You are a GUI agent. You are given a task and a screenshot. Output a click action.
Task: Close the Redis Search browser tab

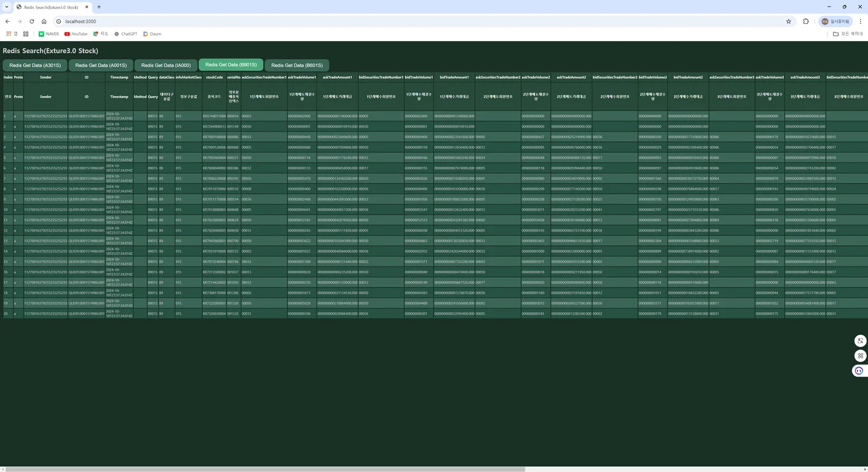coord(86,7)
